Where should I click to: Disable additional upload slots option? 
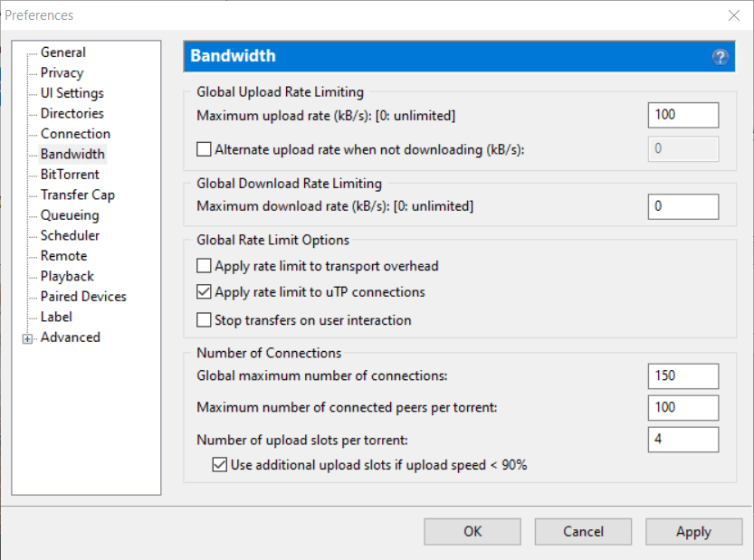[220, 464]
